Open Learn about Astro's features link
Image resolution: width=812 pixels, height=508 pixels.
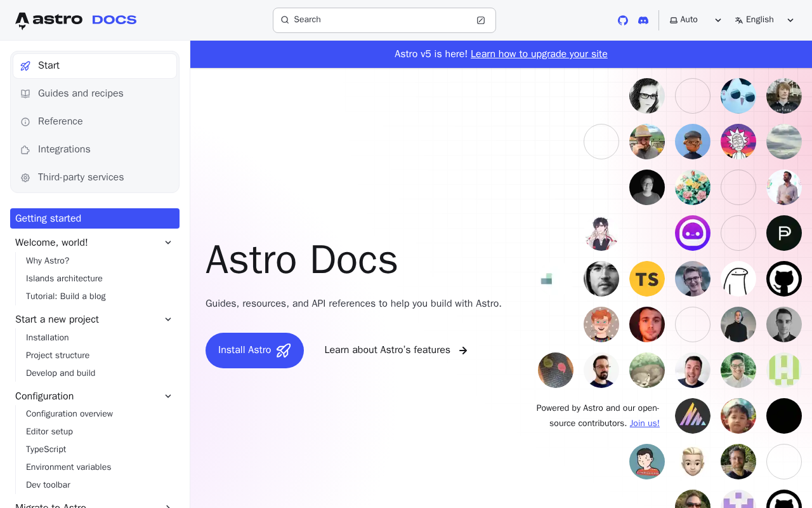pyautogui.click(x=396, y=351)
